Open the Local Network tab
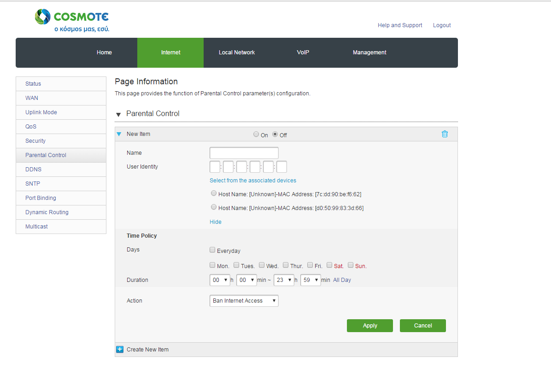The height and width of the screenshot is (392, 551). tap(237, 53)
